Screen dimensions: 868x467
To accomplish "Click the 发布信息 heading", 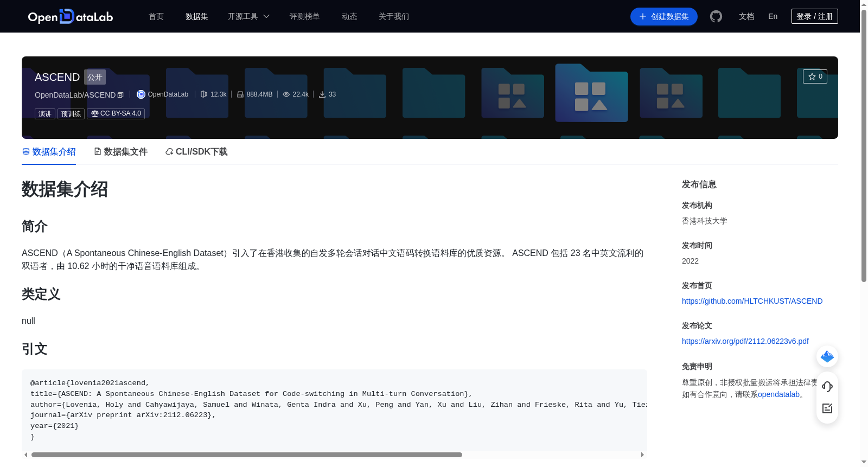I will (x=699, y=184).
